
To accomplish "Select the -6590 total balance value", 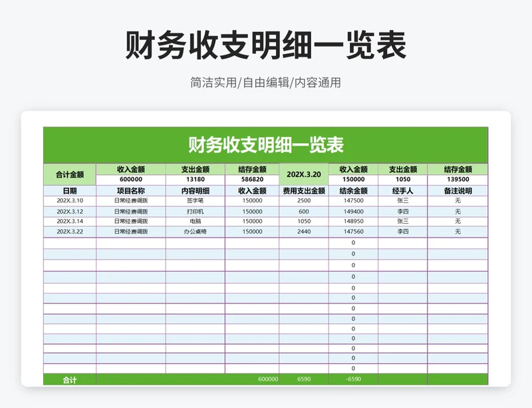I will point(353,379).
